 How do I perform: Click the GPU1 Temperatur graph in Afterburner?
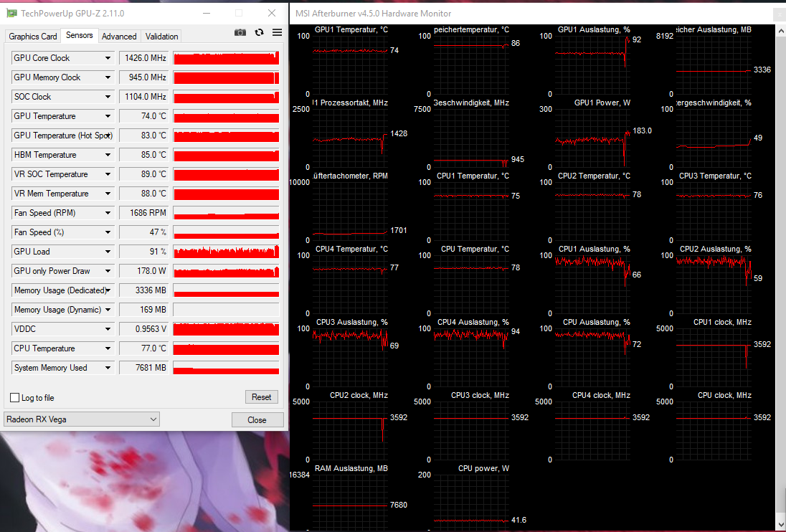point(350,65)
